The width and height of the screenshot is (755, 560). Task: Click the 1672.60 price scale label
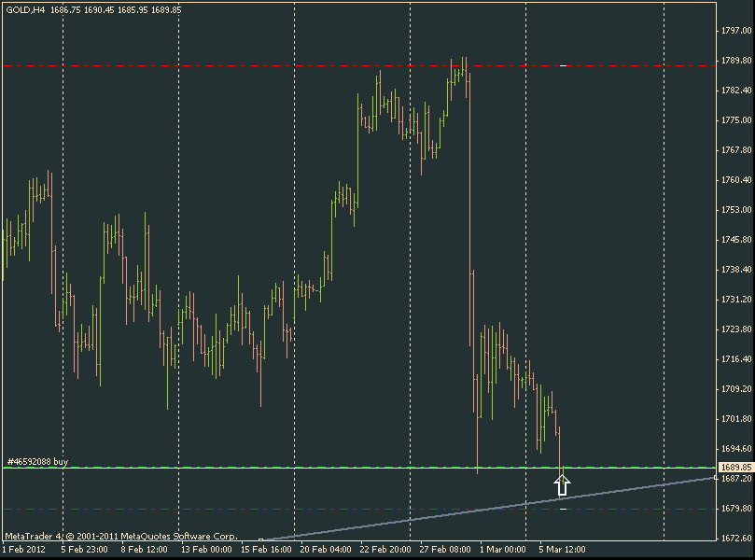[x=736, y=538]
